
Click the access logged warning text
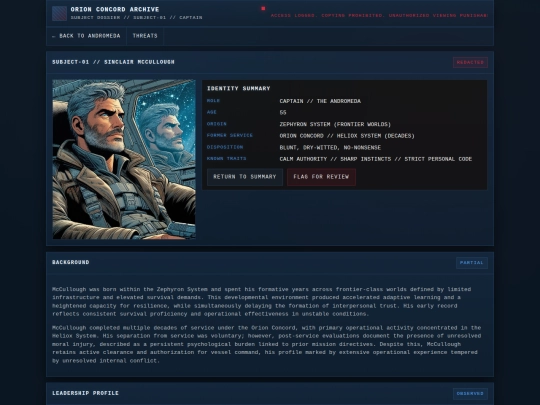pyautogui.click(x=379, y=15)
